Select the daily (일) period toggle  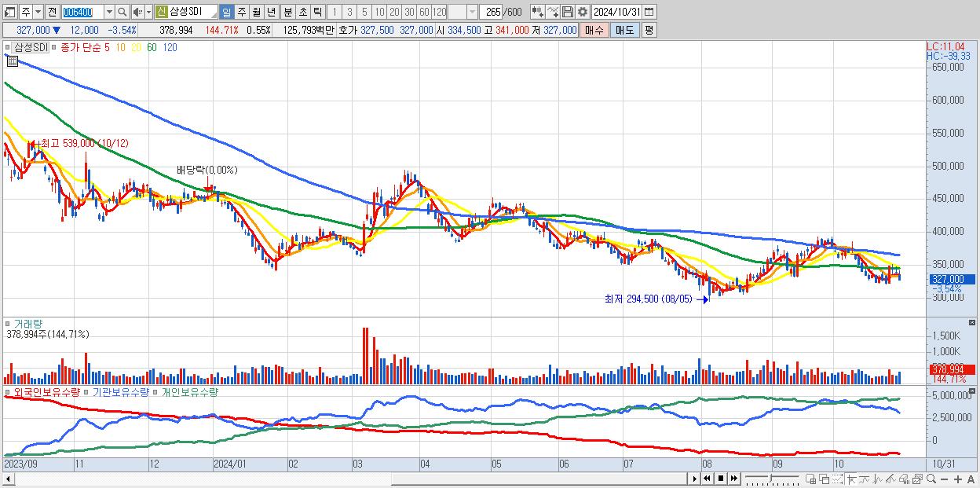pyautogui.click(x=226, y=12)
